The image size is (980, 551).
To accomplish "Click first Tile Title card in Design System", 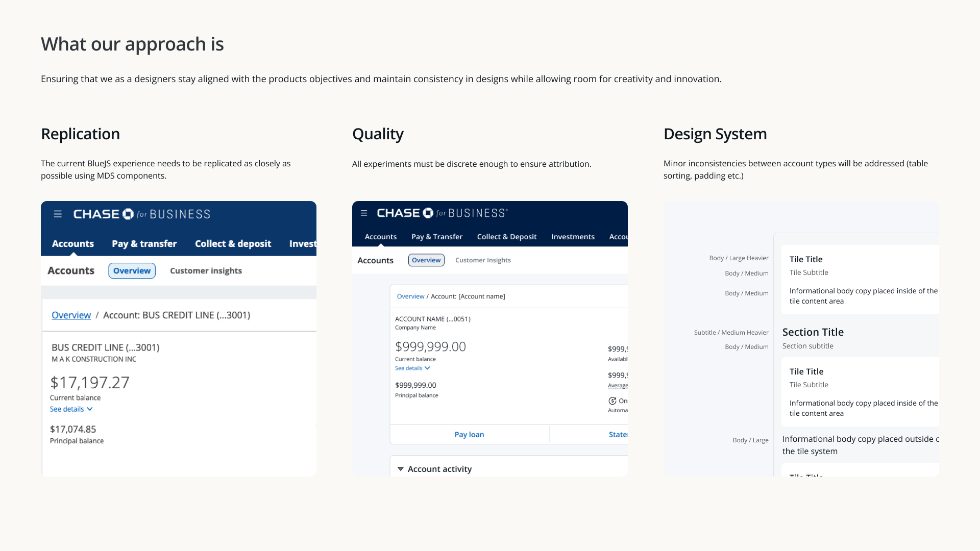I will pos(860,279).
